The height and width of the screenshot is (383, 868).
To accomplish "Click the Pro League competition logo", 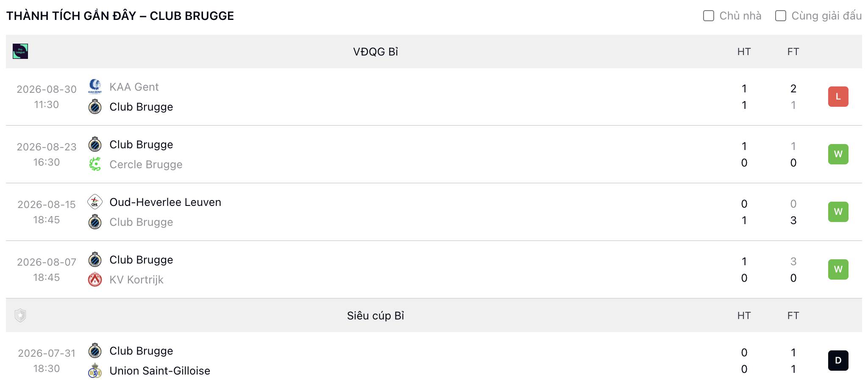I will click(x=20, y=51).
